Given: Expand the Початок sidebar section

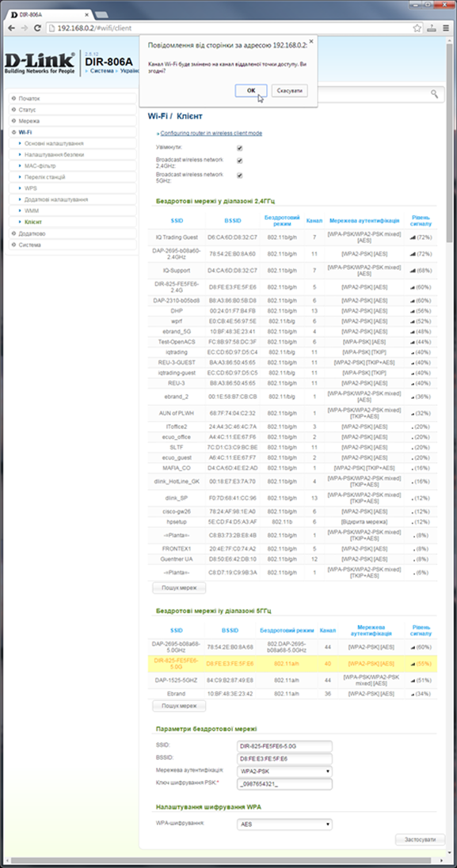Looking at the screenshot, I should pos(73,99).
